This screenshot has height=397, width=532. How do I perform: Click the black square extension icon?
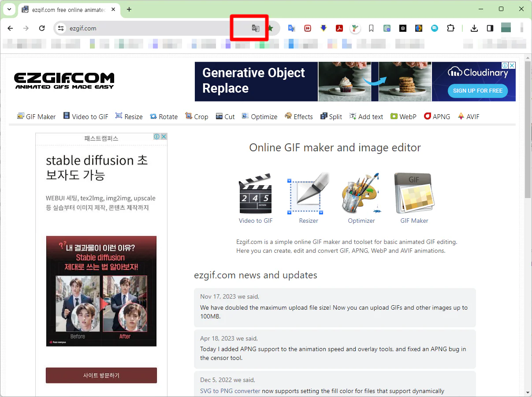[403, 28]
